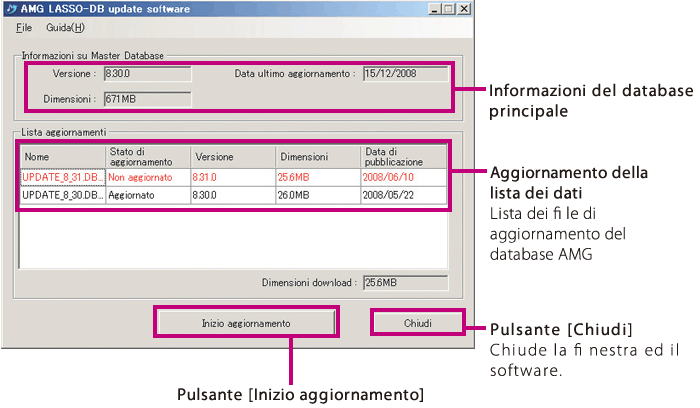Select the UPDATE_8_30.DB row

61,196
